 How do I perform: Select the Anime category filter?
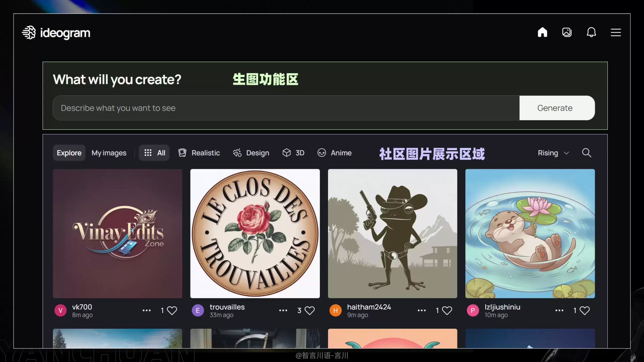pyautogui.click(x=334, y=153)
